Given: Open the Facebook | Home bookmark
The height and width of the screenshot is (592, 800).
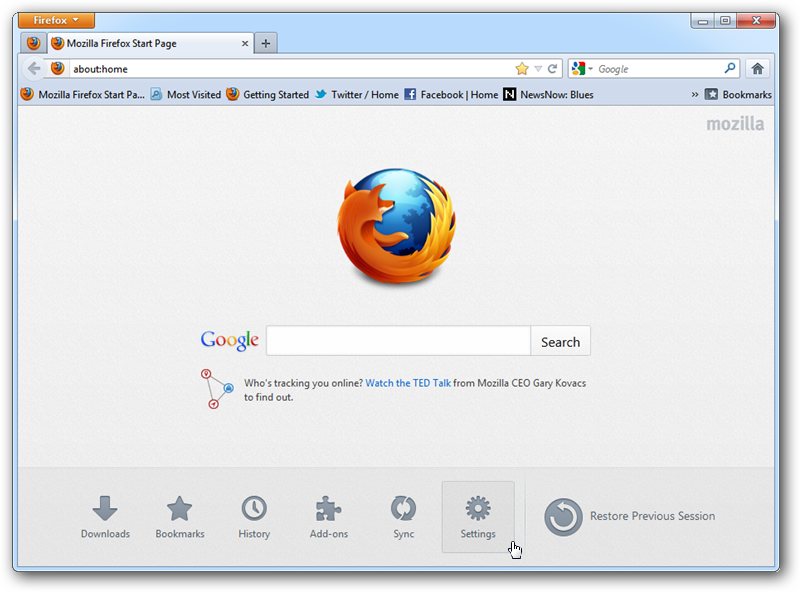Looking at the screenshot, I should coord(451,94).
